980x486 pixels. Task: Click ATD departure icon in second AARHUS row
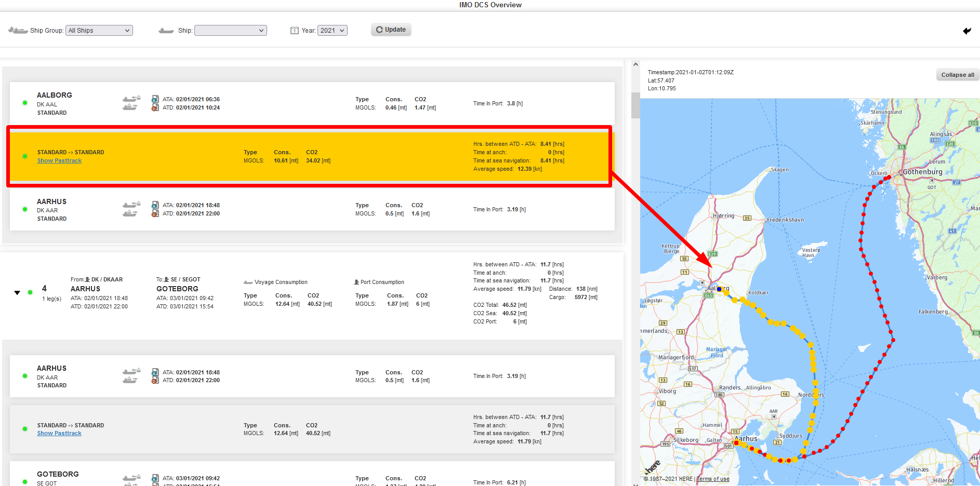click(x=155, y=381)
